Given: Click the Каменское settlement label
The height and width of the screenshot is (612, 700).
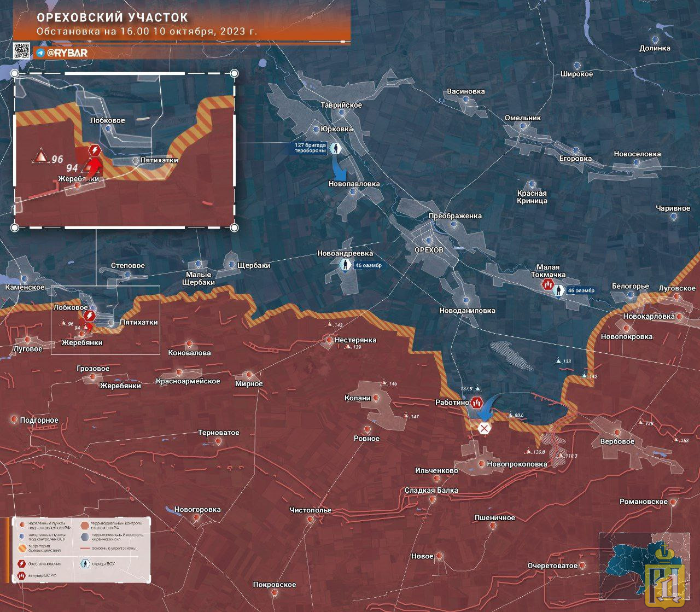Looking at the screenshot, I should pos(25,288).
